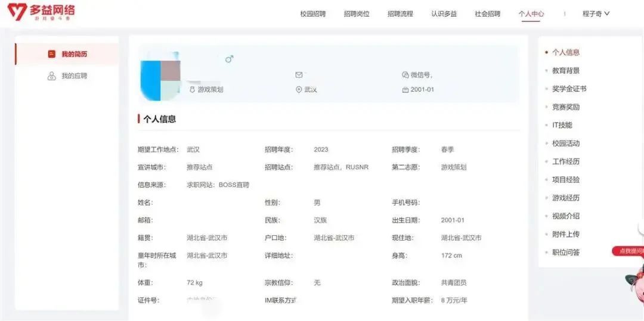This screenshot has height=321, width=644.
Task: Click the 游戏策划 position icon
Action: click(192, 90)
